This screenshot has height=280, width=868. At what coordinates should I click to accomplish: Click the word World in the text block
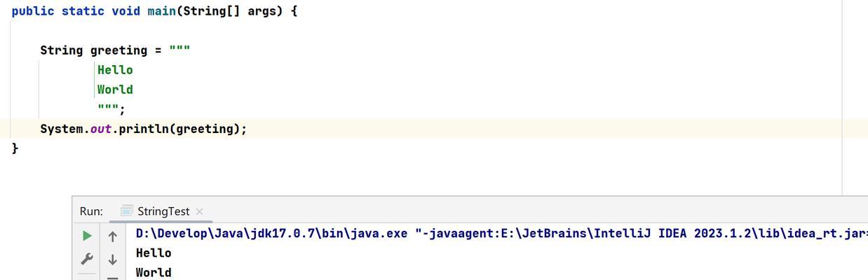pyautogui.click(x=115, y=90)
